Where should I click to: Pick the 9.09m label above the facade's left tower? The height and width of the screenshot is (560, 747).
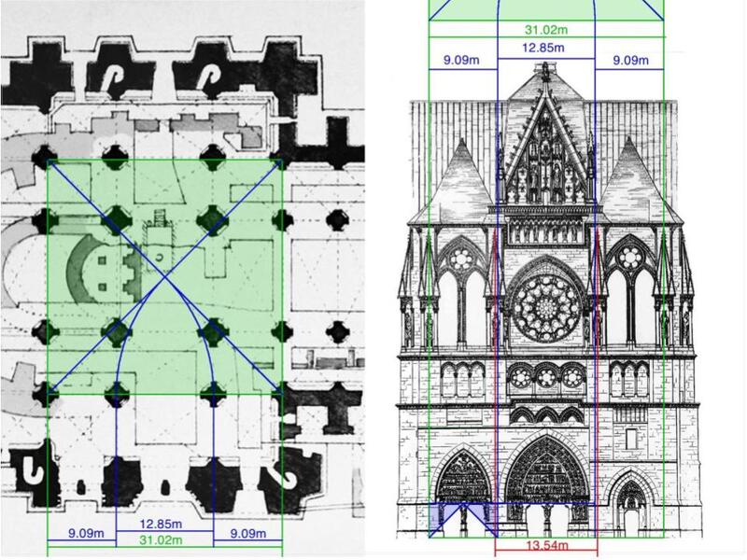click(461, 61)
